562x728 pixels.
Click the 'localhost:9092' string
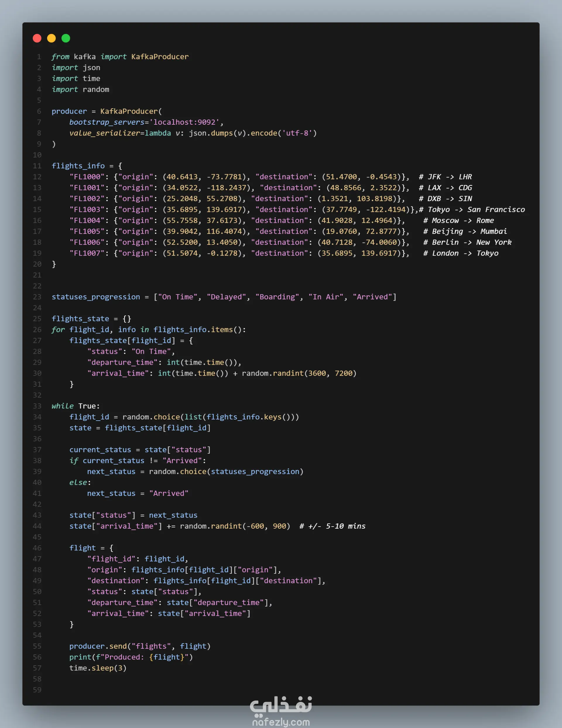point(184,122)
